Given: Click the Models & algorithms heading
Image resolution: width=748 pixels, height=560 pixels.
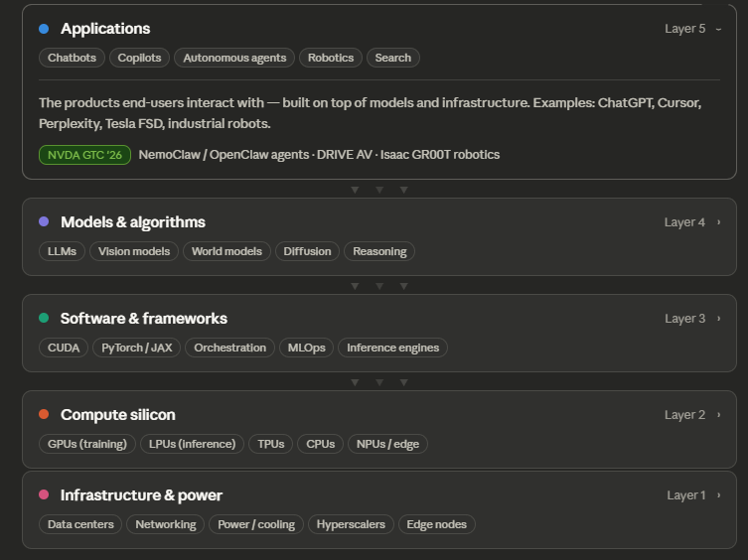Looking at the screenshot, I should 133,222.
